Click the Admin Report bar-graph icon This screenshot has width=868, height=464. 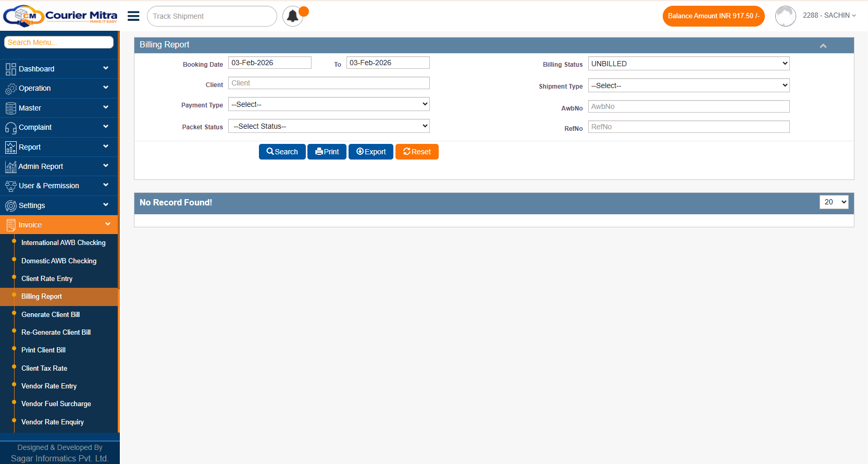click(x=10, y=166)
